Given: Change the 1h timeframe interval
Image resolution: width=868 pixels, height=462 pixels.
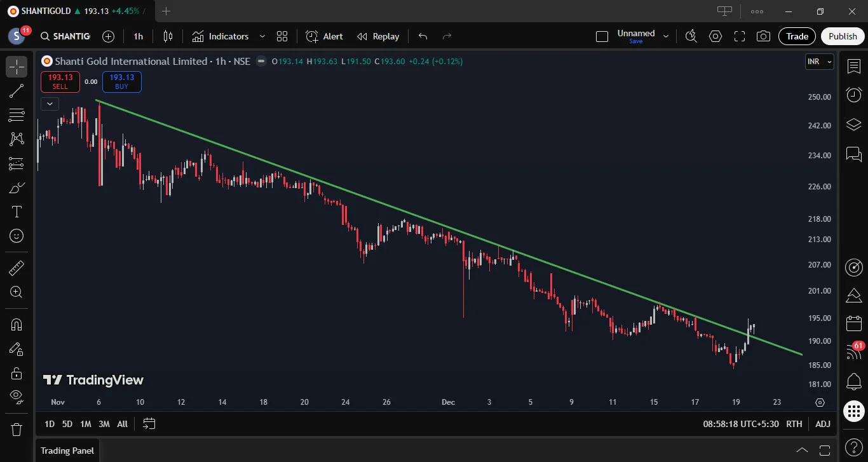Looking at the screenshot, I should pos(139,36).
